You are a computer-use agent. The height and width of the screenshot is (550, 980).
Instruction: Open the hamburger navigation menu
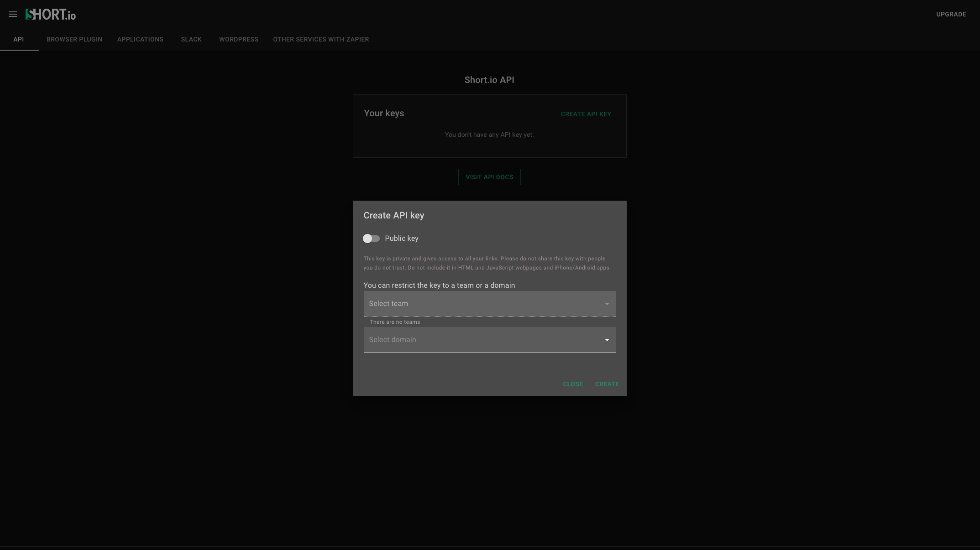click(13, 14)
